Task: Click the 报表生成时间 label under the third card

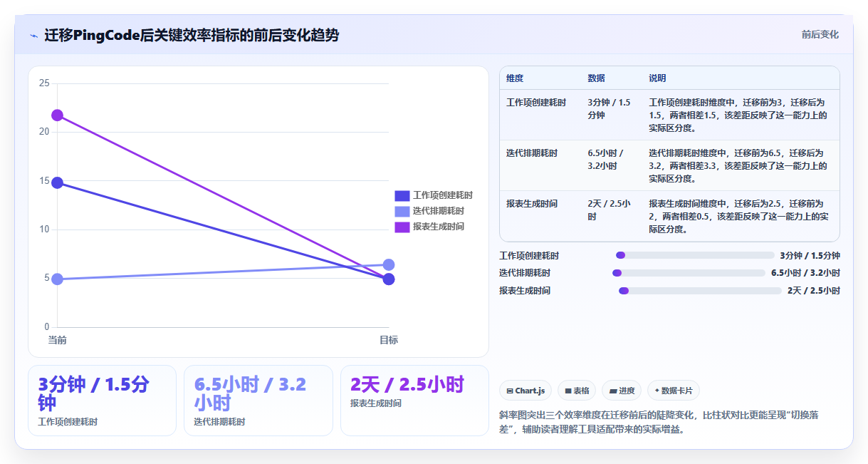Action: 376,403
